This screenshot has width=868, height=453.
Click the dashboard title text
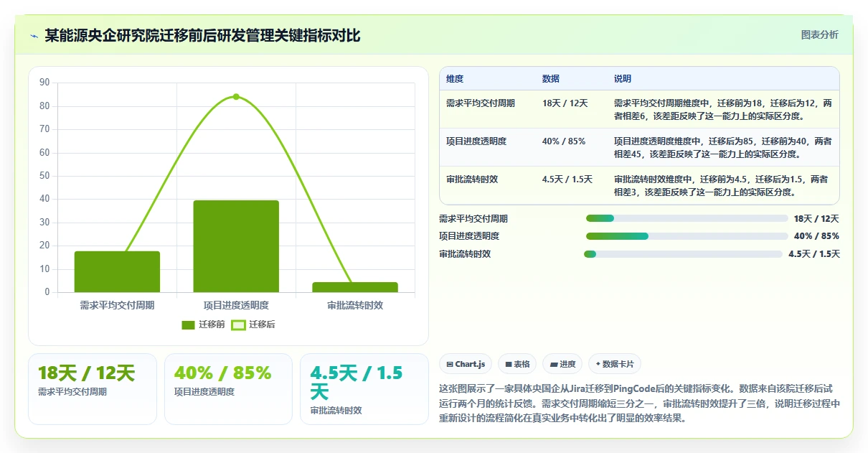202,35
